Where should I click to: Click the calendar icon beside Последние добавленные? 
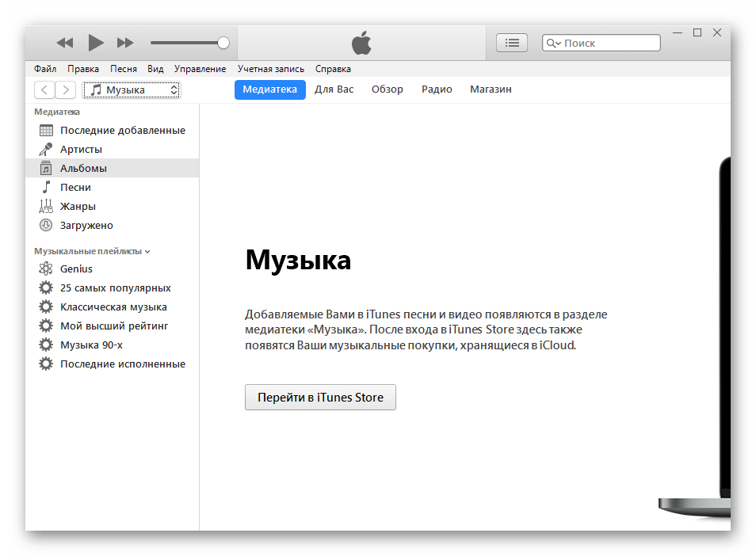[x=46, y=131]
